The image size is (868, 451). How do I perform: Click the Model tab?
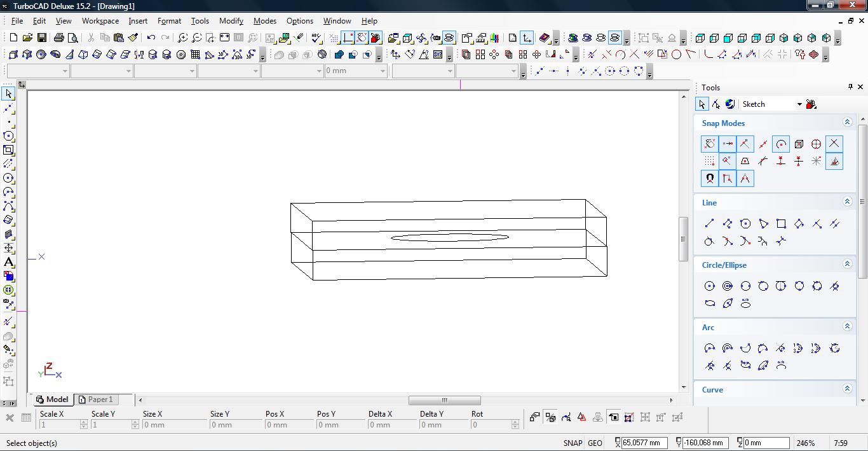[52, 399]
